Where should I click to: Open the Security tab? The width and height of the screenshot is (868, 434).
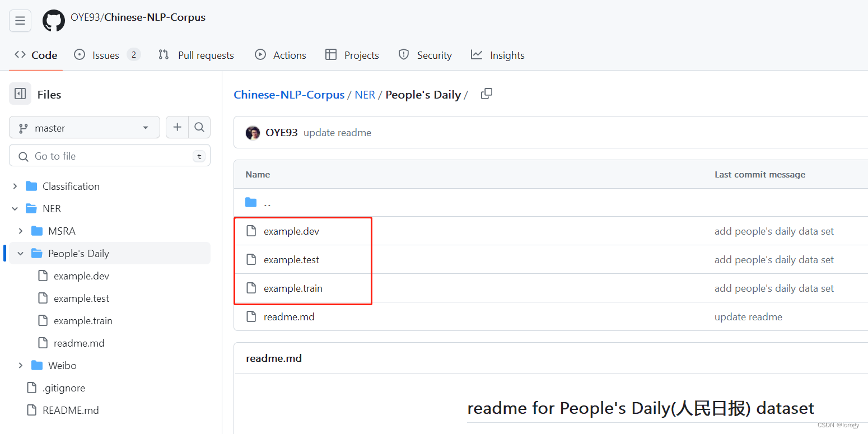[425, 55]
